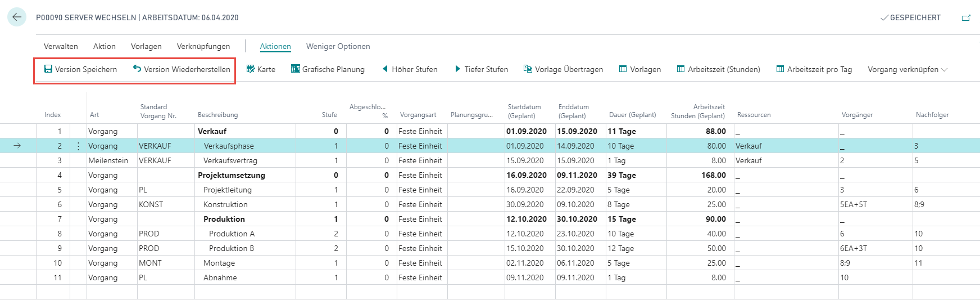Select the Abnahme description cell
980x300 pixels.
pos(245,277)
